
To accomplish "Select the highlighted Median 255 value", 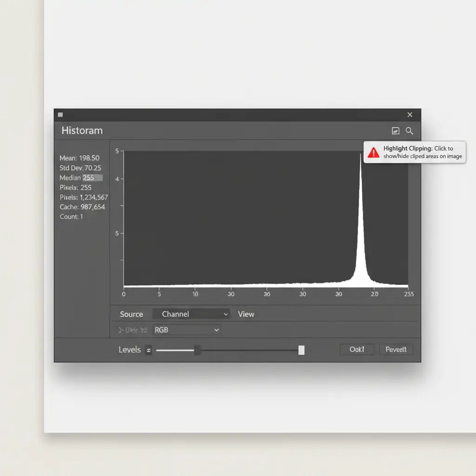I will 92,178.
